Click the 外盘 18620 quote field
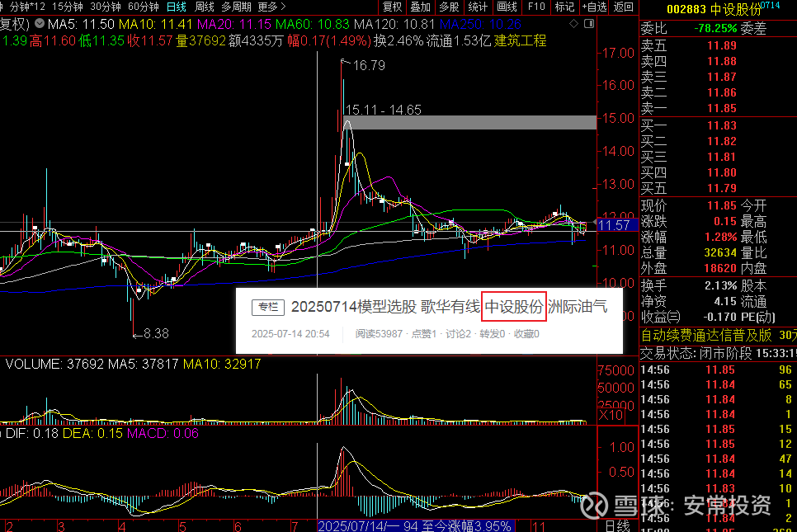This screenshot has height=532, width=797. (x=689, y=268)
